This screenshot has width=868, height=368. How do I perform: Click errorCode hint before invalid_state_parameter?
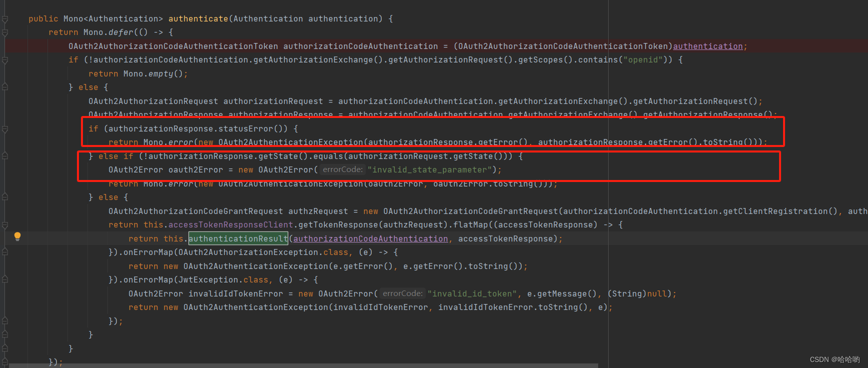(343, 169)
